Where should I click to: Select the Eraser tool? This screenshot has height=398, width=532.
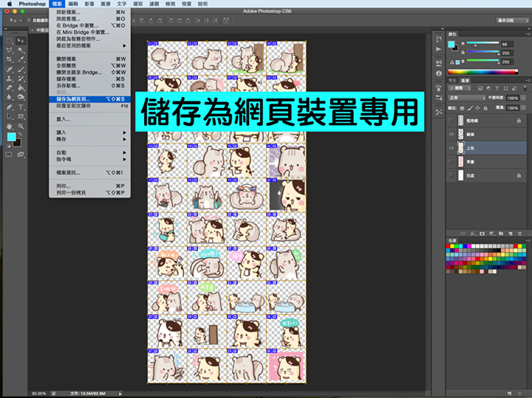pyautogui.click(x=10, y=87)
